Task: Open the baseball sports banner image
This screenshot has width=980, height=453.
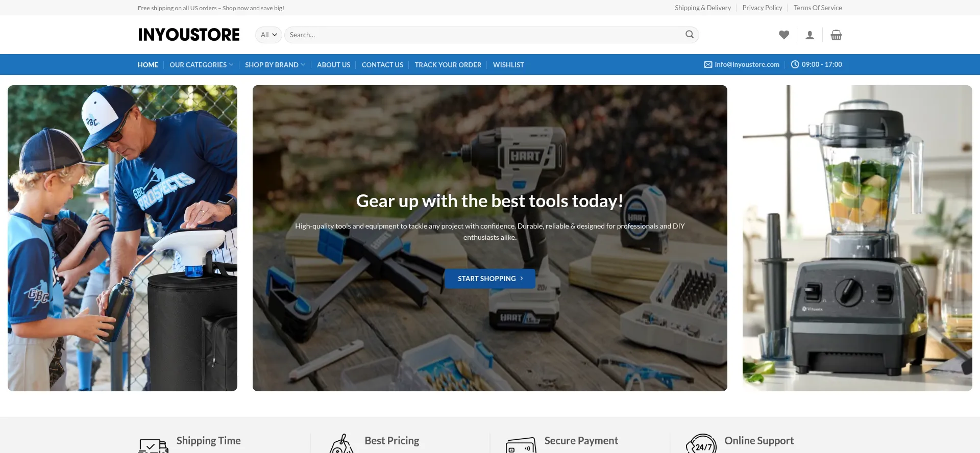Action: click(x=122, y=238)
